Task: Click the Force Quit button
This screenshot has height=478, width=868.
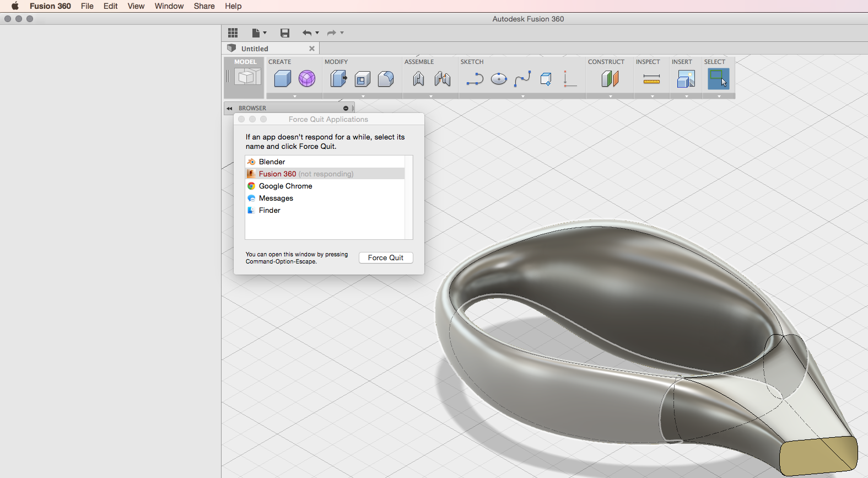Action: (x=386, y=257)
